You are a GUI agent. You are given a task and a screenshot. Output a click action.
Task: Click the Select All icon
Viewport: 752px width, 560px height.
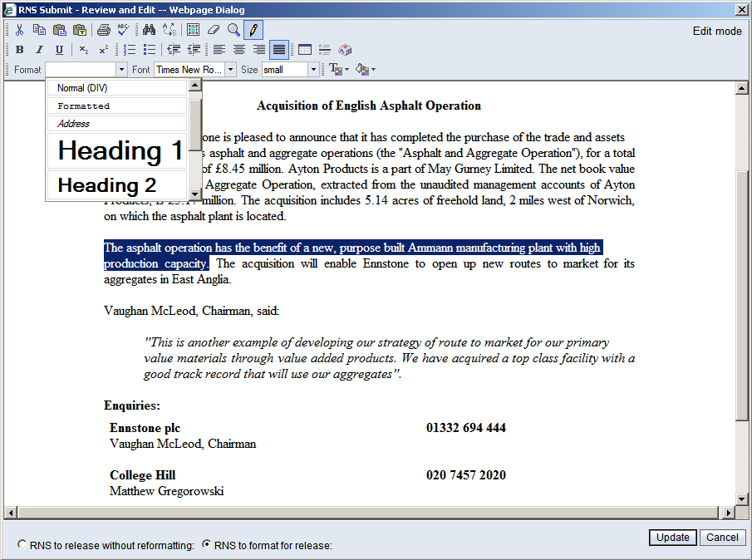tap(194, 30)
